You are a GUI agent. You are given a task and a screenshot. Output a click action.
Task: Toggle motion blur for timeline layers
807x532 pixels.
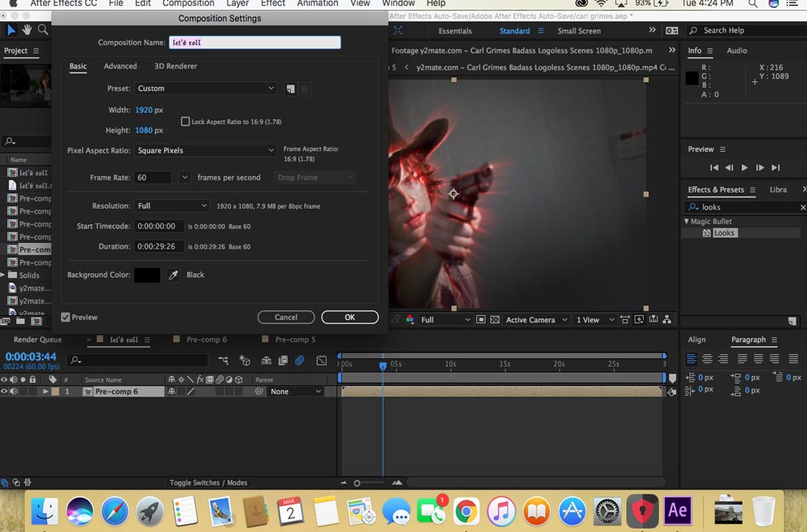[300, 360]
